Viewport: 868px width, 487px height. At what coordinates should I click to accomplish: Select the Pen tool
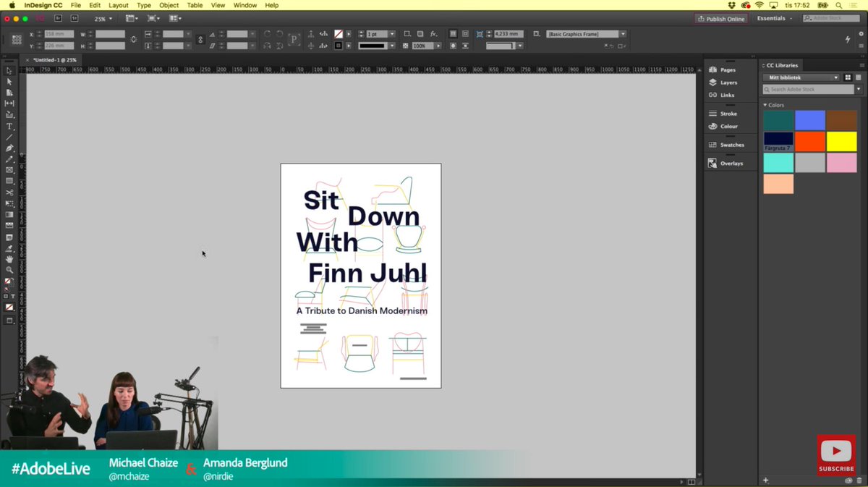point(9,148)
